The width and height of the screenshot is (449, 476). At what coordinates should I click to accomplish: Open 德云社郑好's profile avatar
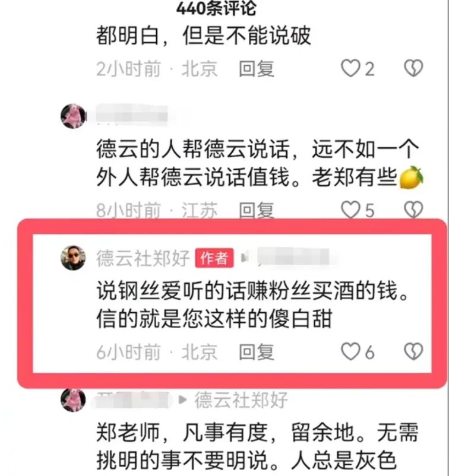[73, 258]
